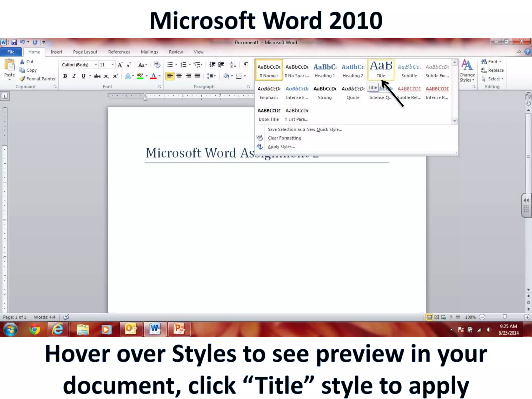The image size is (532, 399).
Task: Click the Decrease Indent icon
Action: [x=212, y=65]
